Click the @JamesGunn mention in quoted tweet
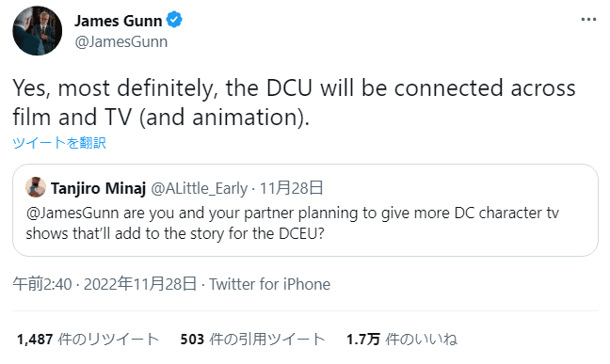Image resolution: width=610 pixels, height=364 pixels. [72, 214]
